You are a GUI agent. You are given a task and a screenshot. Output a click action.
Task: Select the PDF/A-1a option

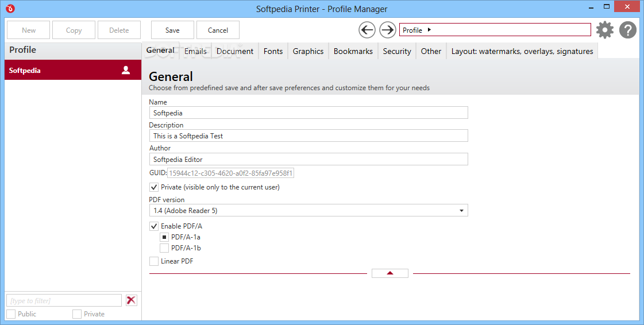[164, 237]
